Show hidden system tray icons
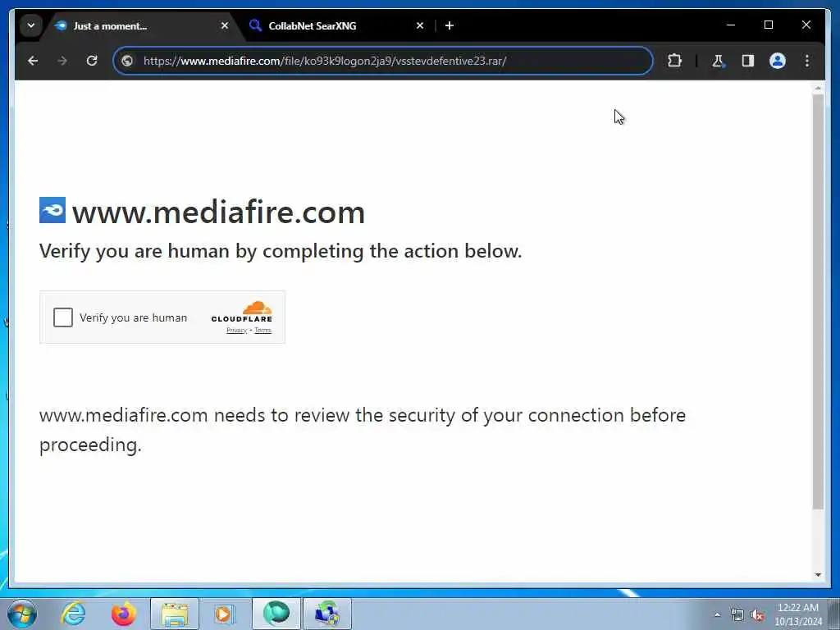 (717, 614)
